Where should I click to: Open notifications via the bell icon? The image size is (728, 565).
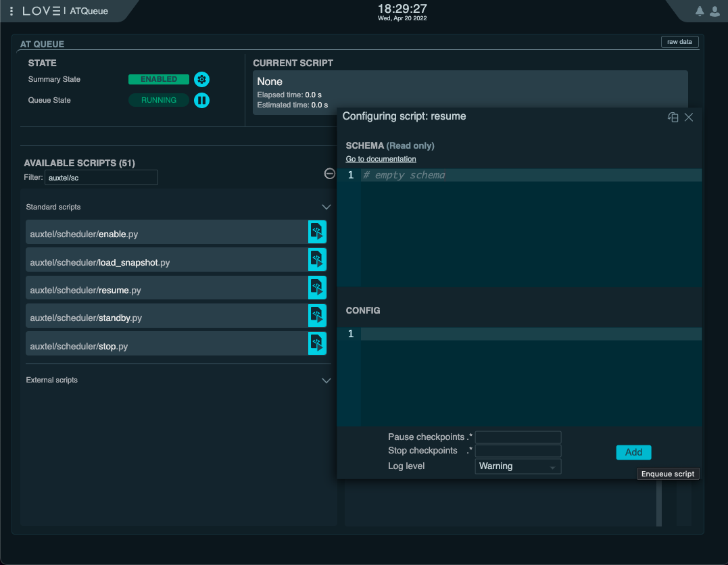pyautogui.click(x=699, y=11)
